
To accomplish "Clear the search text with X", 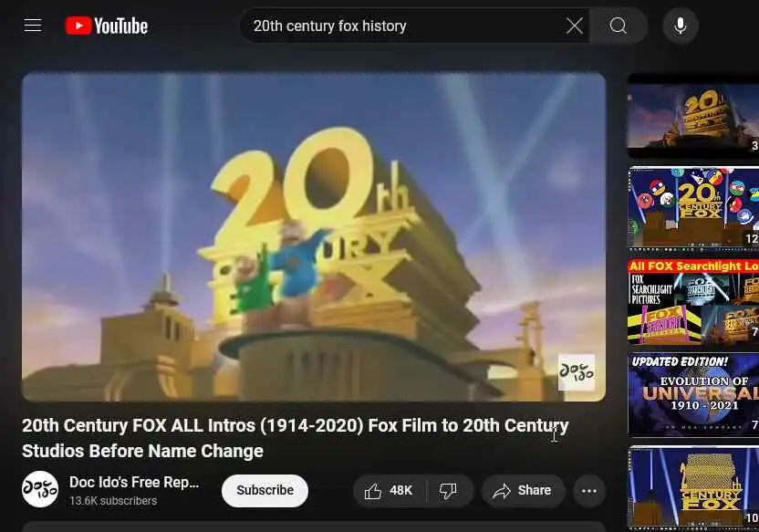I will (574, 26).
